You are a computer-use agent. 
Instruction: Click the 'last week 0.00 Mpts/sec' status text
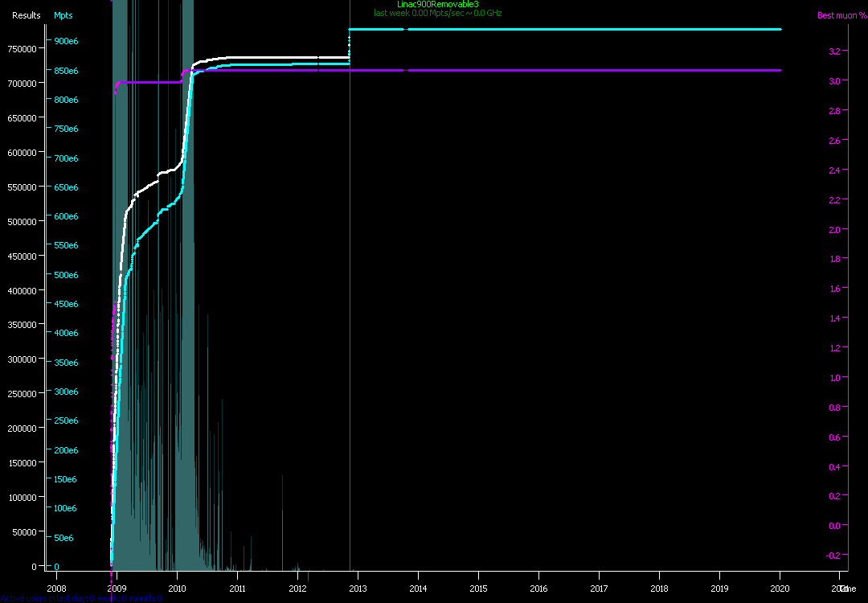(x=437, y=13)
